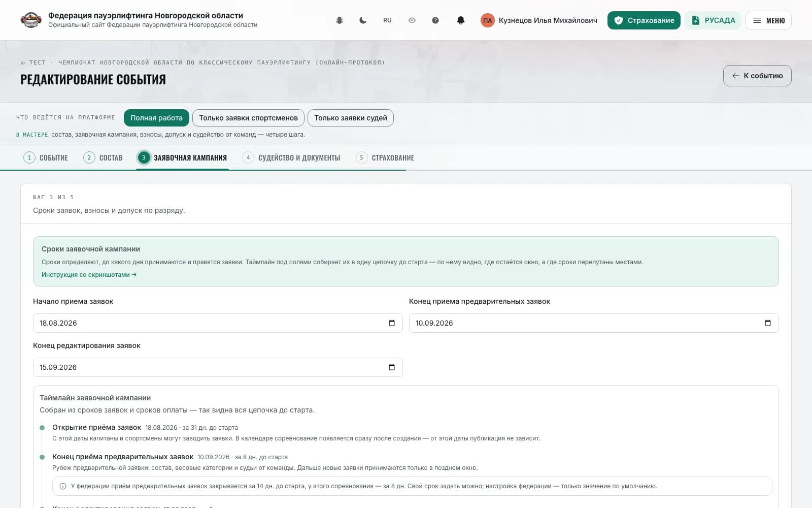Switch to step 1 Событие

(46, 157)
